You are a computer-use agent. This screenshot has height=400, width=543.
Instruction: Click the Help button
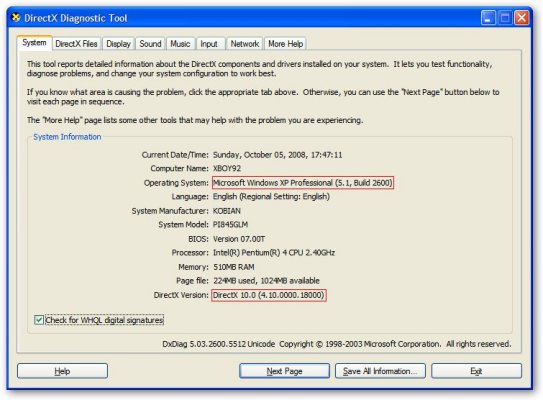(62, 371)
